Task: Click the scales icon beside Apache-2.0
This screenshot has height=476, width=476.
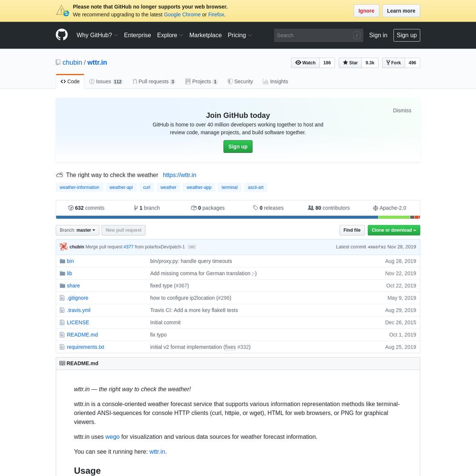Action: (376, 208)
